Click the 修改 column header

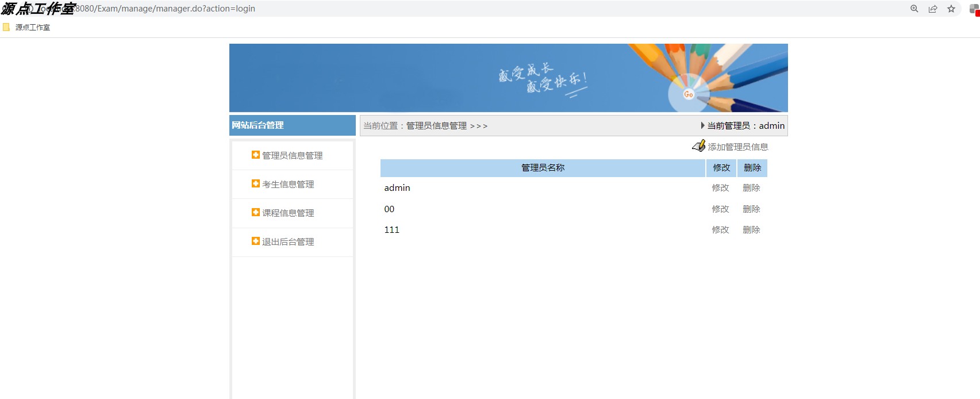[x=721, y=168]
